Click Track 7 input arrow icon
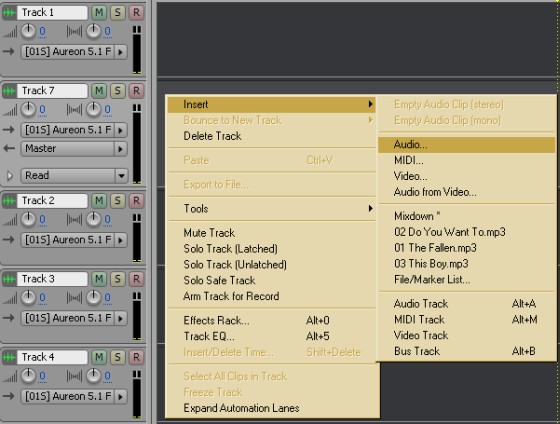 8,130
